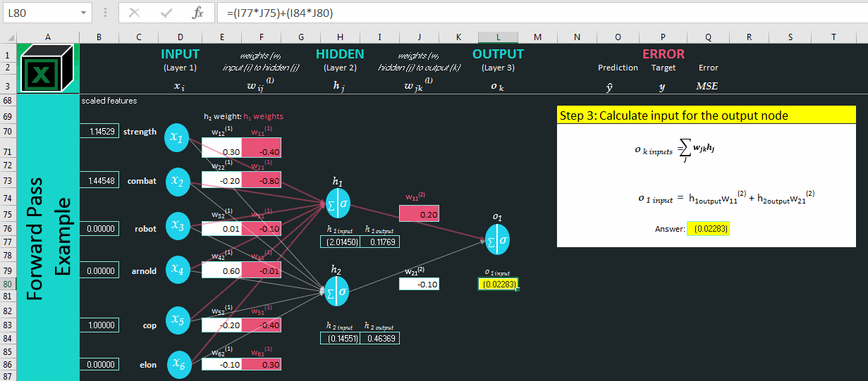Click the Prediction column label
868x381 pixels.
coord(618,68)
